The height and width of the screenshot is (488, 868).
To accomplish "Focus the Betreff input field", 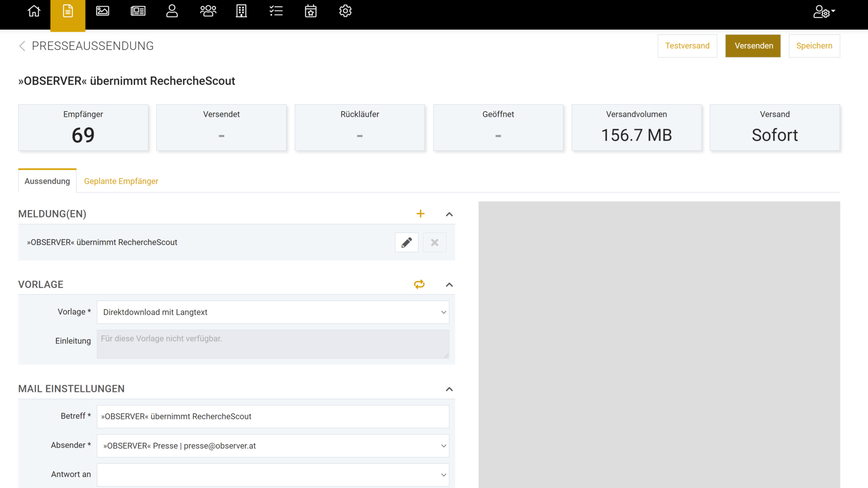I will [x=273, y=417].
